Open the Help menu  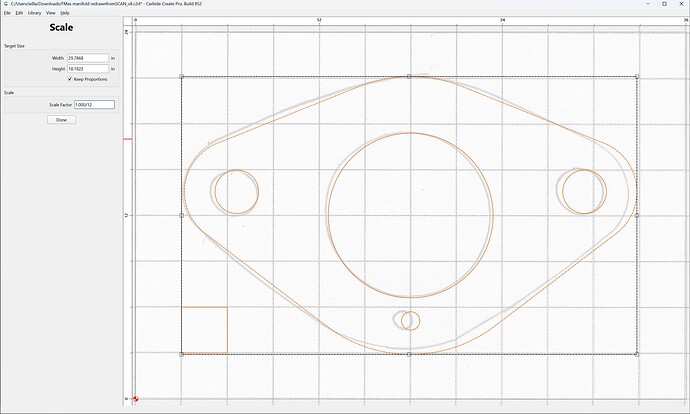coord(65,13)
